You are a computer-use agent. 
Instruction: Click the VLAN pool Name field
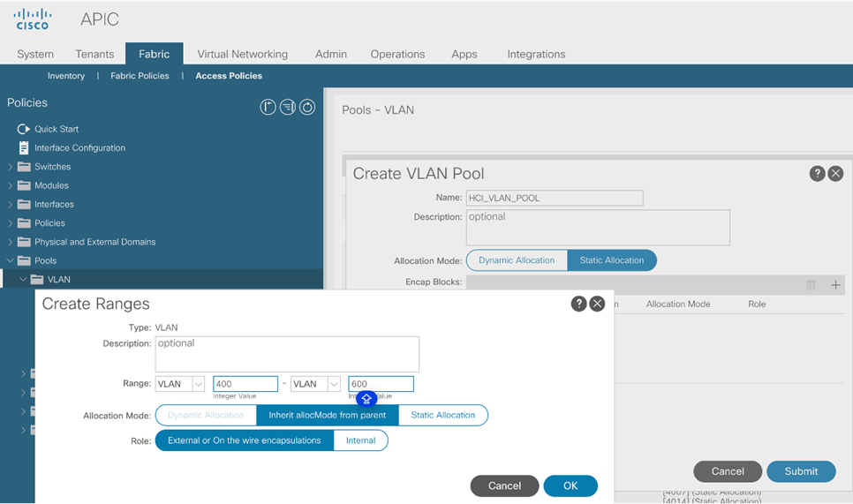click(555, 198)
